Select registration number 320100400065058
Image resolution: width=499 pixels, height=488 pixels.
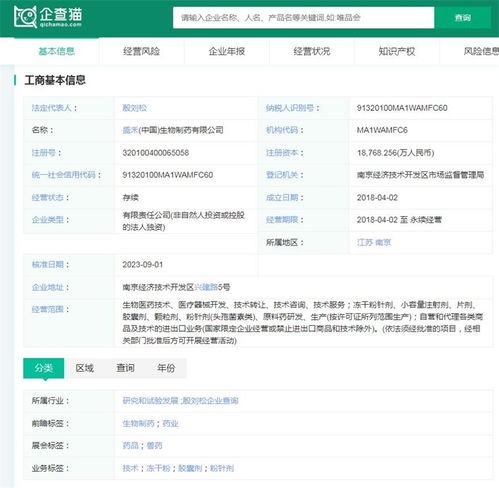click(156, 153)
